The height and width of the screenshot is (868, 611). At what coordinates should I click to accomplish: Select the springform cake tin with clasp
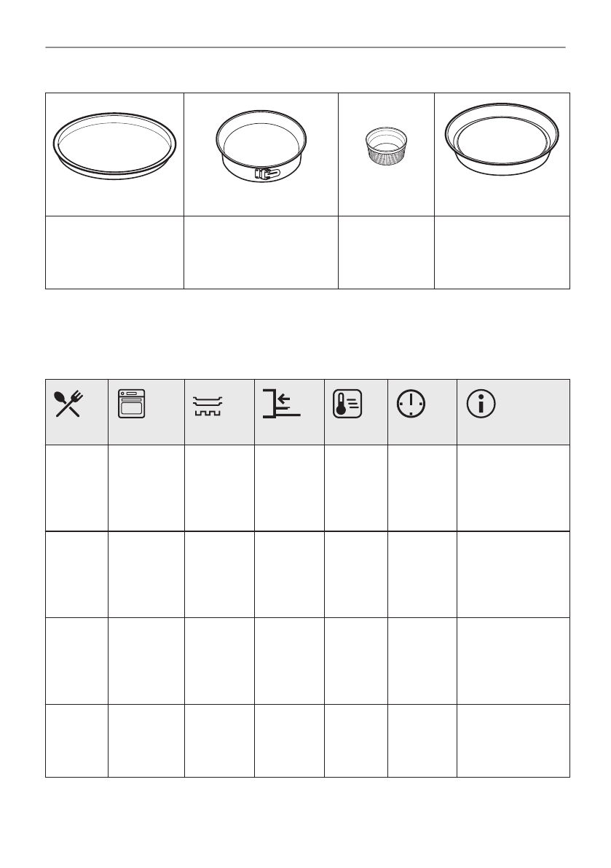pos(261,146)
